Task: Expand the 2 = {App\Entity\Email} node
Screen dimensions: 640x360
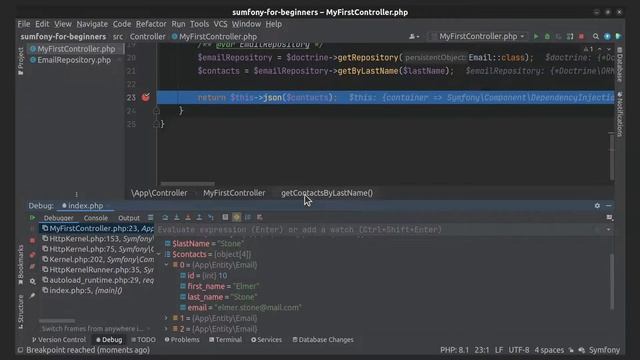Action: (x=167, y=329)
